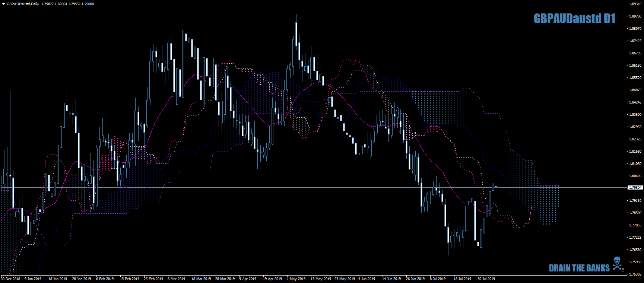644x283 pixels.
Task: Click the 9 Apr 2019 date on the time axis
Action: (x=248, y=279)
